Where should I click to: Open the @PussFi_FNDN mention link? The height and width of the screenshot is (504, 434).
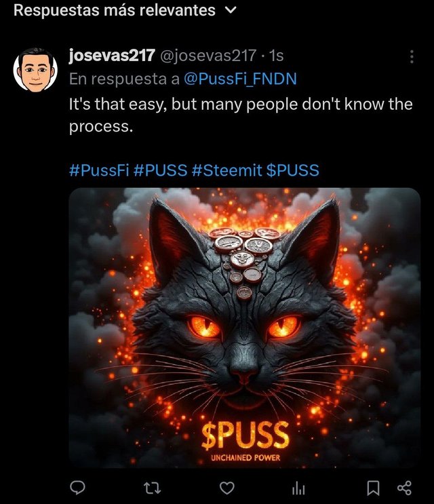(x=240, y=79)
